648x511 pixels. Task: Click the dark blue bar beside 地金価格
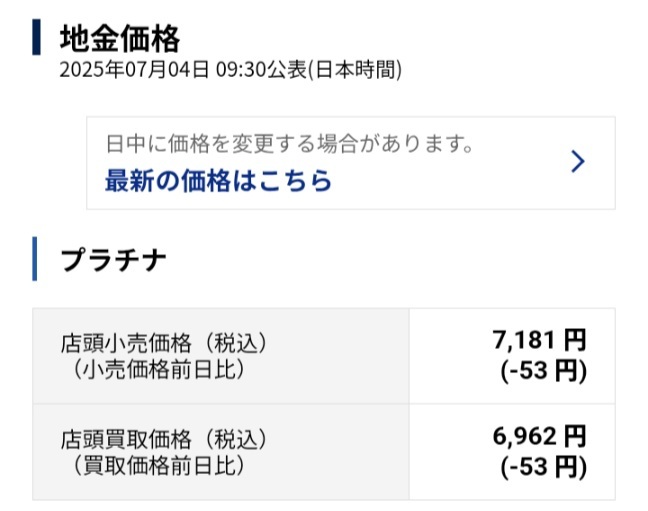click(36, 37)
